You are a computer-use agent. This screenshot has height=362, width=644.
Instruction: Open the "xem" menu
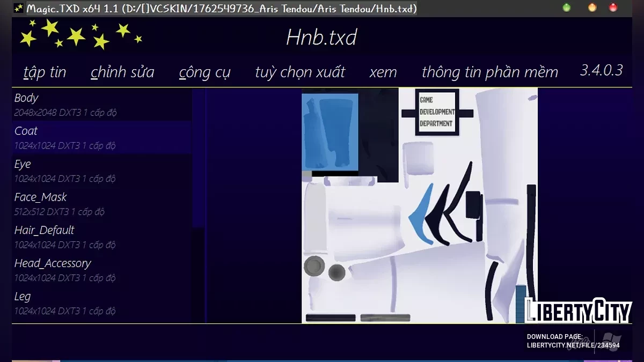coord(383,72)
